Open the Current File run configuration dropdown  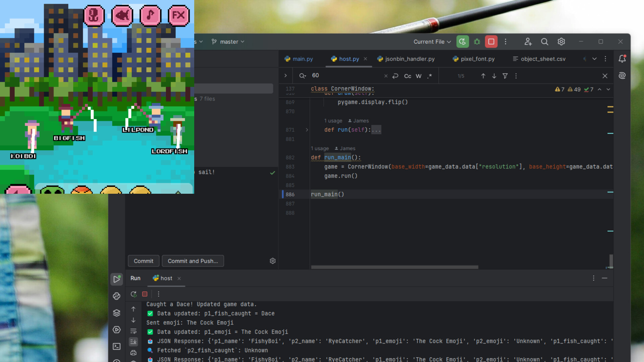coord(432,42)
